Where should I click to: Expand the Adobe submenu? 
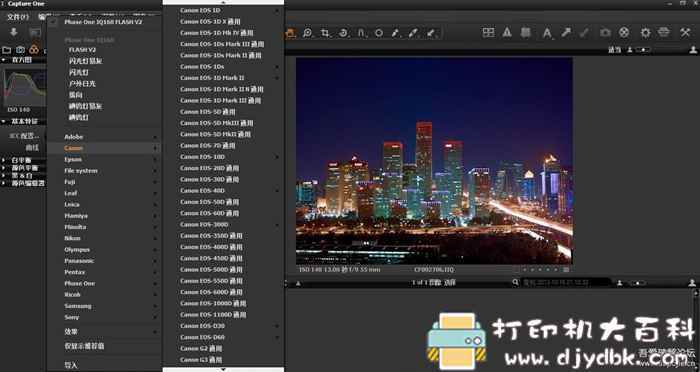[104, 137]
